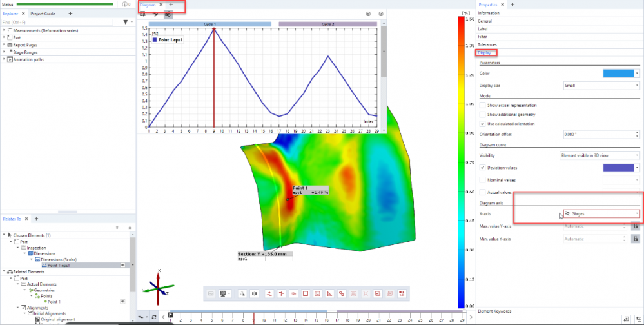Toggle visibility eye for Point 1.eps1
This screenshot has width=644, height=325.
click(122, 265)
